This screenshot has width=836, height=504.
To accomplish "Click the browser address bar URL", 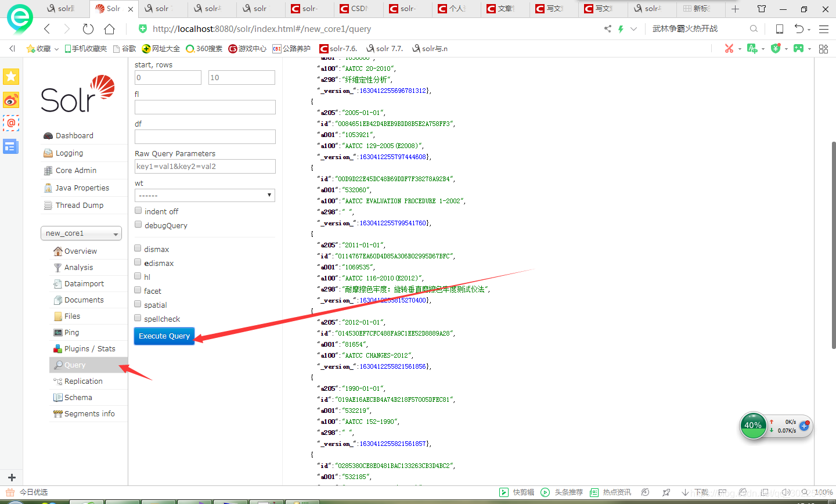I will coord(262,29).
